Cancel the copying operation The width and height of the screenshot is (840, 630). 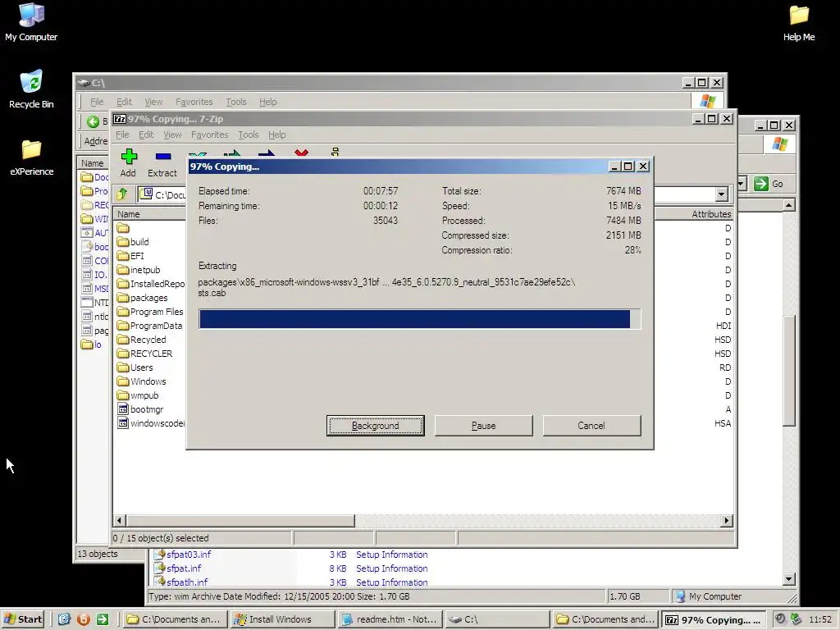coord(591,426)
